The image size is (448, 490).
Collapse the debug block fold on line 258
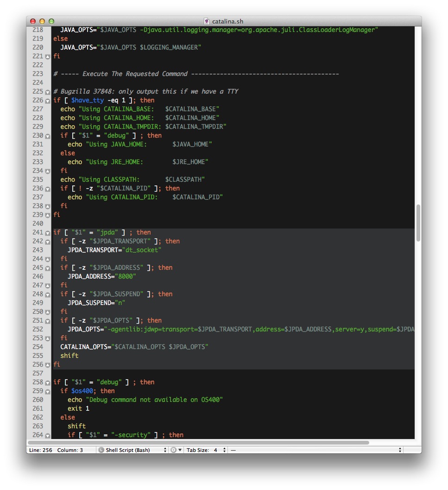pos(47,383)
